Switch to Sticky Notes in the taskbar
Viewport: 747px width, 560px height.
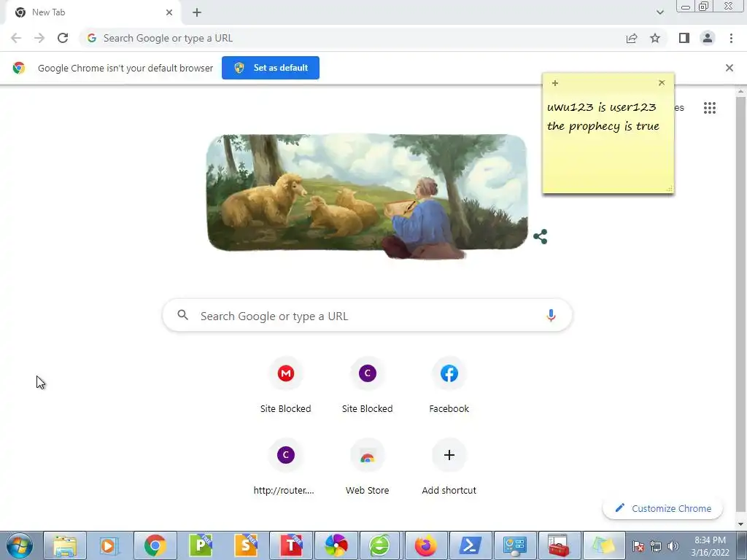click(603, 545)
